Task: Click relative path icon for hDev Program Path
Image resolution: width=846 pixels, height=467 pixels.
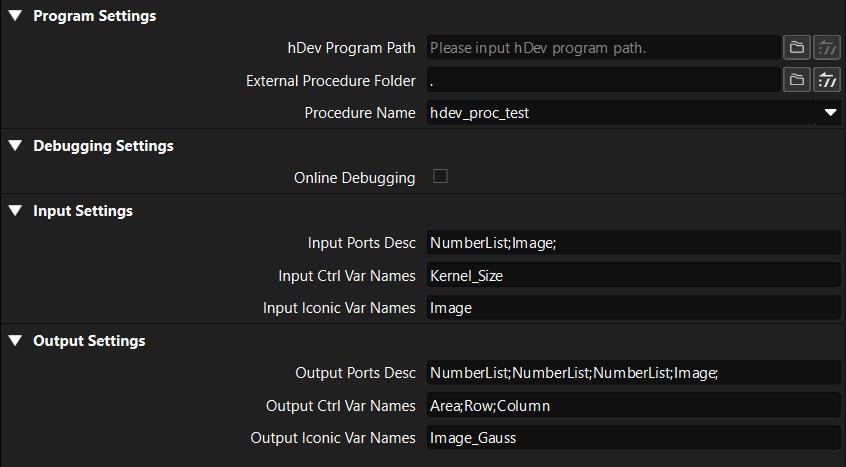Action: point(826,47)
